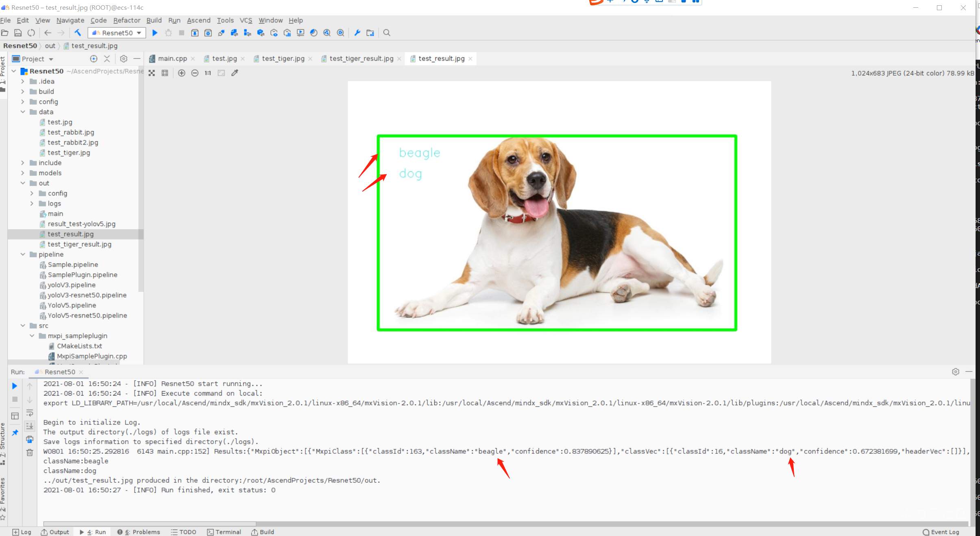
Task: Expand the models folder
Action: [x=23, y=173]
